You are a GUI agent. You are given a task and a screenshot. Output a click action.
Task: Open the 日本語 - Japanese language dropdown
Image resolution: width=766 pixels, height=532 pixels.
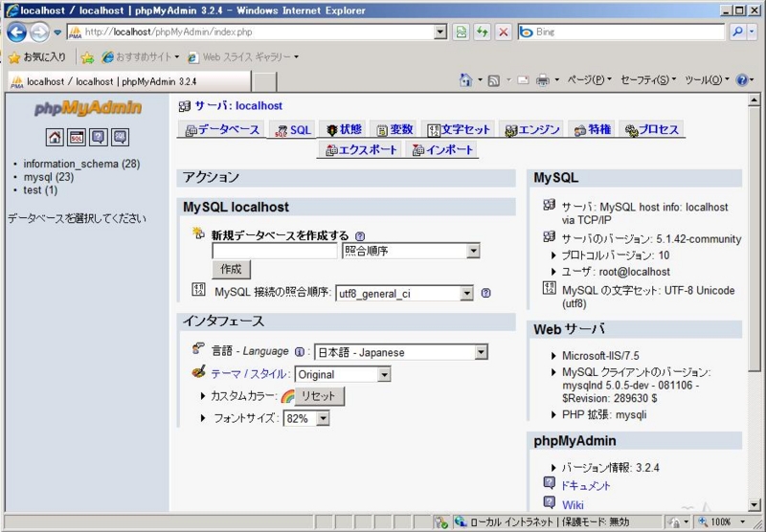coord(400,352)
